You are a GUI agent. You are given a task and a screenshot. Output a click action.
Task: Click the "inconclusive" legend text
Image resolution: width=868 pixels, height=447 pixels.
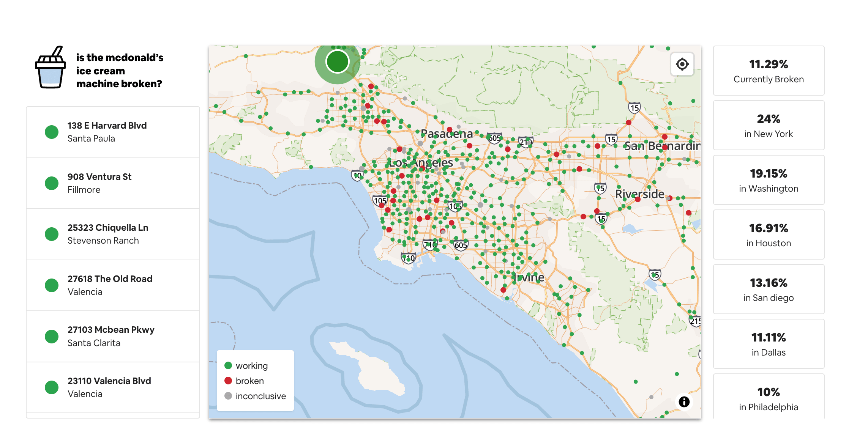point(261,396)
